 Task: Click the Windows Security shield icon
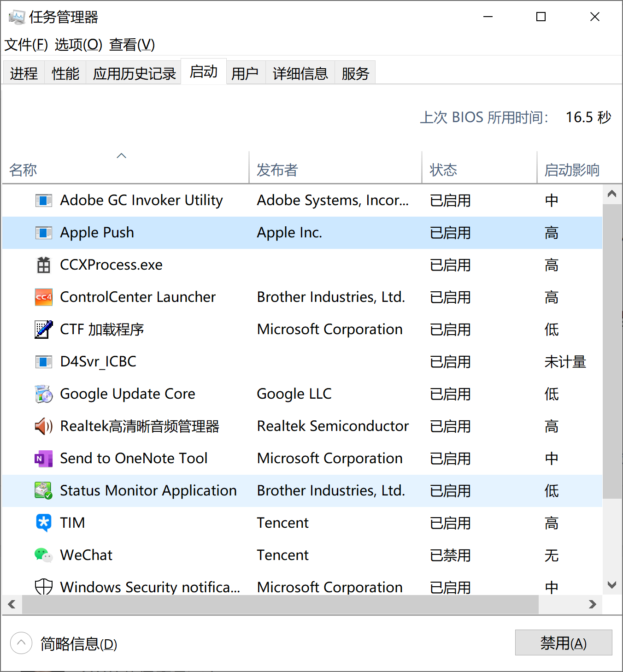point(44,587)
